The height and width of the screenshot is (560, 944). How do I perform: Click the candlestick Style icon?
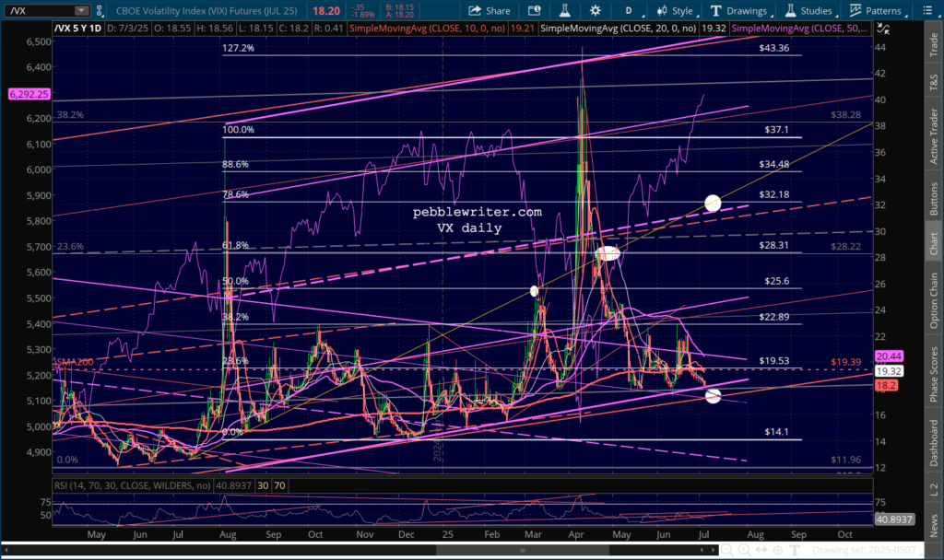662,11
